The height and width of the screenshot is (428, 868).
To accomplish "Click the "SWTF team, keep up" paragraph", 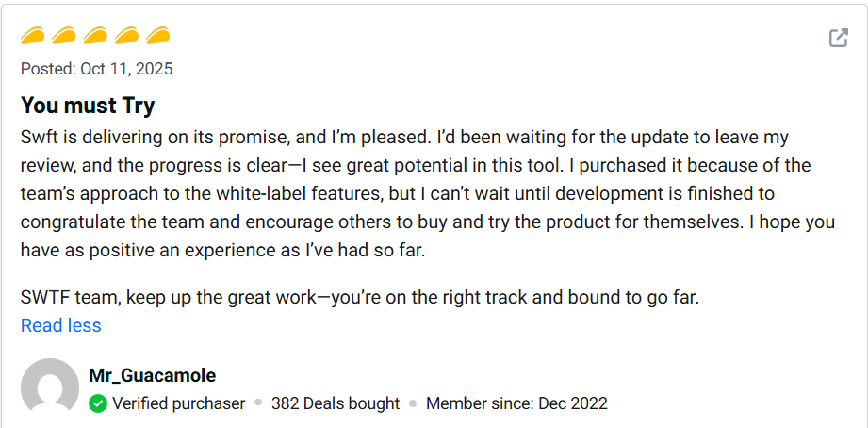I will pyautogui.click(x=360, y=297).
